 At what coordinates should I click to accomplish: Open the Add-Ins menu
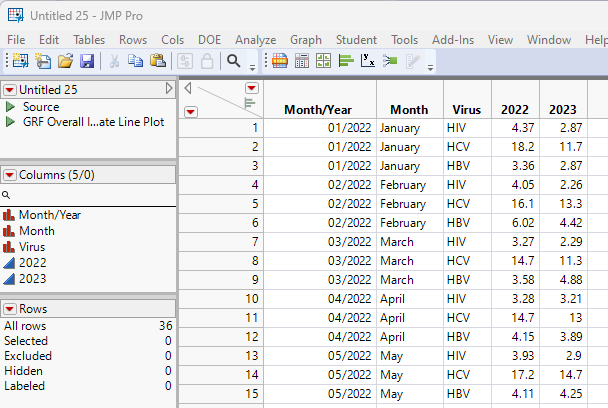pyautogui.click(x=453, y=40)
